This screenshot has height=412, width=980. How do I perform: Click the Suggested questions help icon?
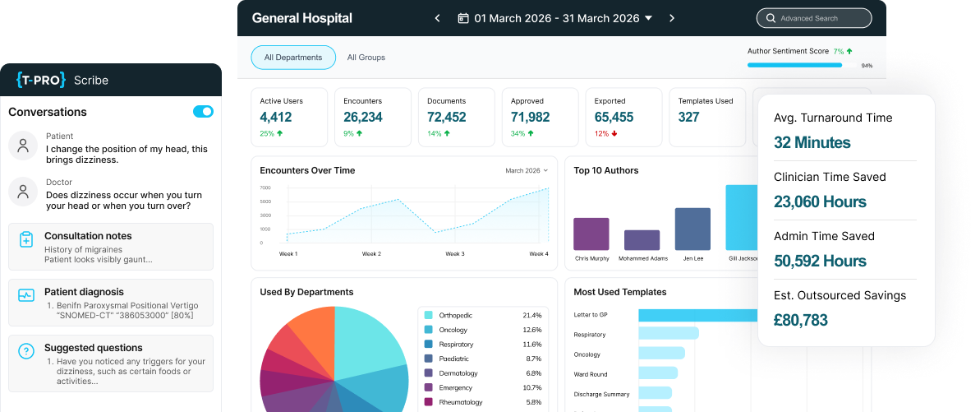click(x=26, y=351)
